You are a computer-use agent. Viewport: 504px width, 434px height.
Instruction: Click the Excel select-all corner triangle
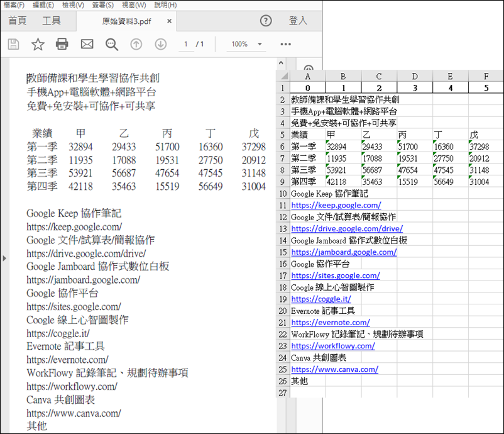(283, 76)
